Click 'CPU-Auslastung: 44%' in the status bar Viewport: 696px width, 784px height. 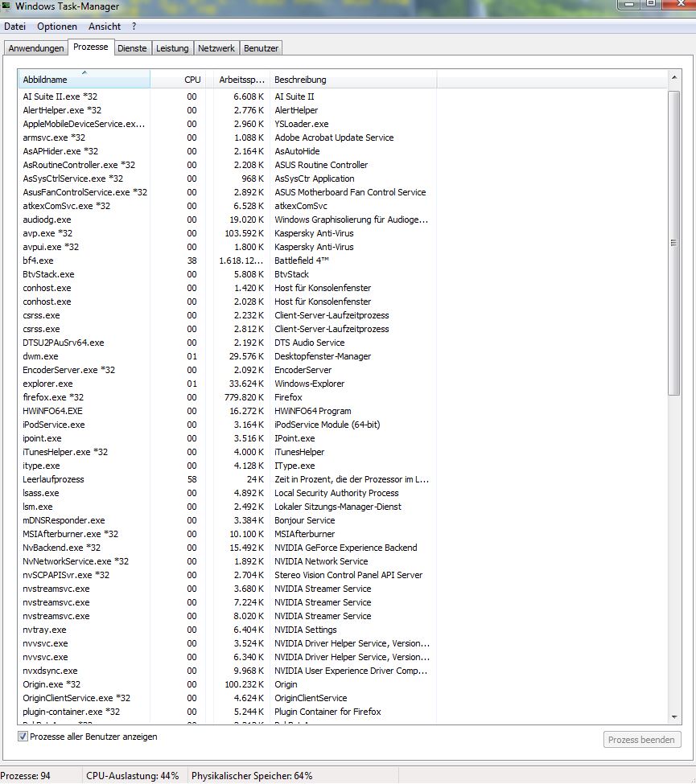click(x=133, y=776)
